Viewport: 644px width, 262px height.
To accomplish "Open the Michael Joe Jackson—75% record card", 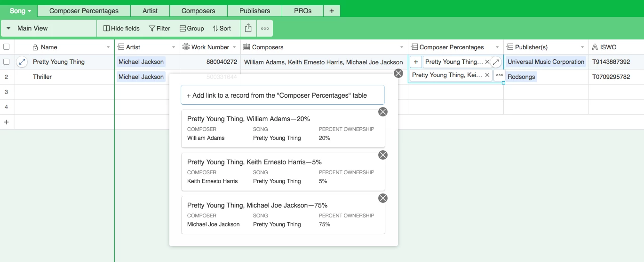I will [x=283, y=215].
